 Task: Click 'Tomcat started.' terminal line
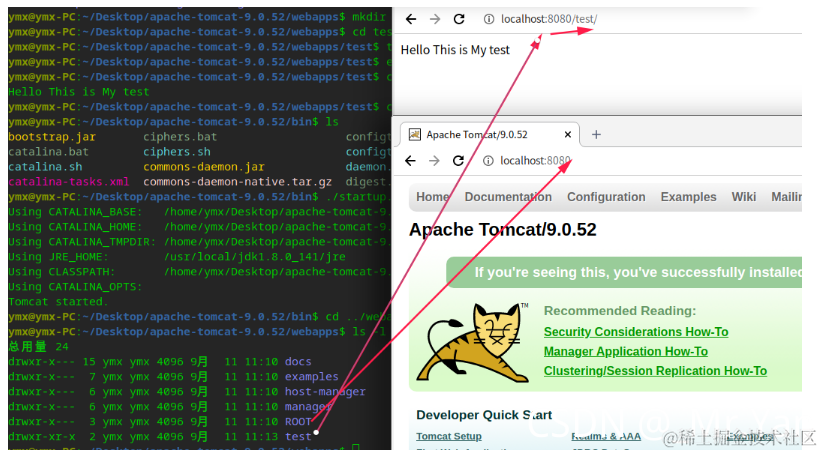click(x=58, y=302)
